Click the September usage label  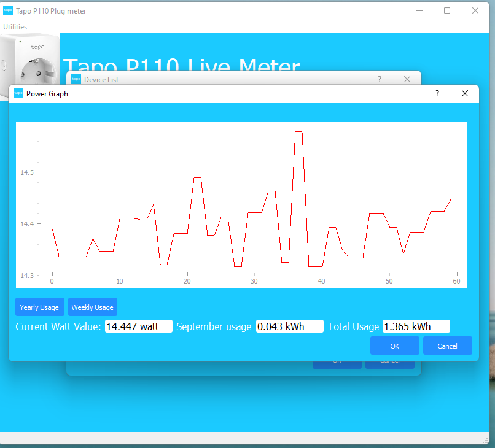pos(214,326)
